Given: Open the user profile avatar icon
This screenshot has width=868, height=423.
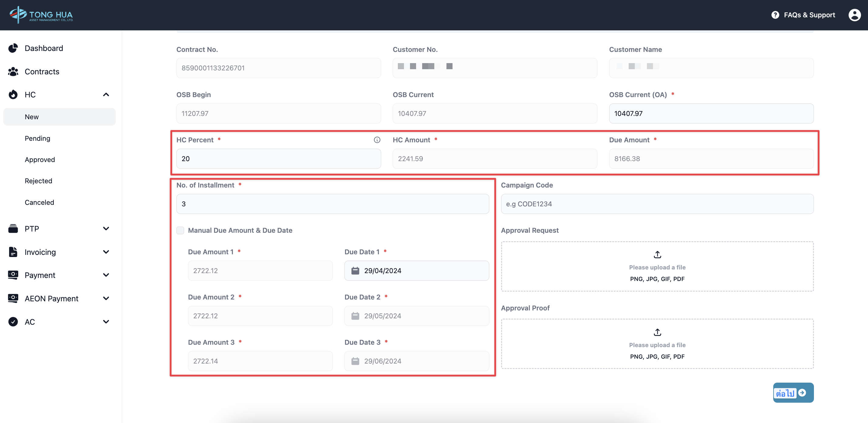Looking at the screenshot, I should click(854, 15).
